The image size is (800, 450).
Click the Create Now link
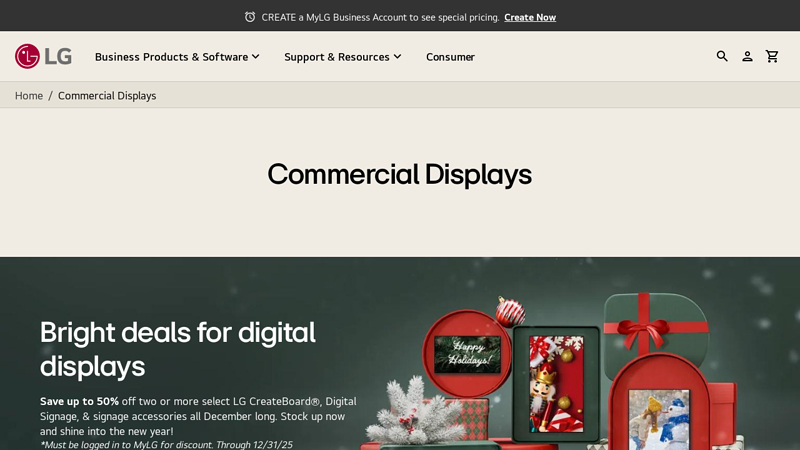530,17
